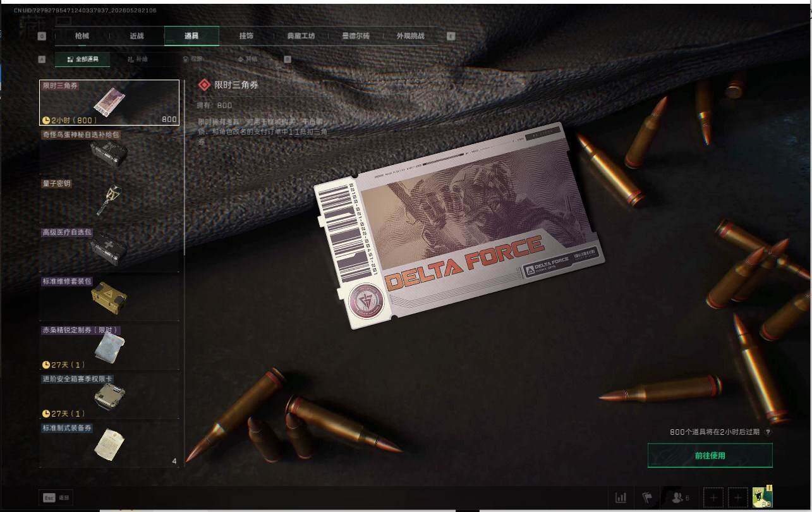Select the 标准制式装备券 item

pos(109,445)
